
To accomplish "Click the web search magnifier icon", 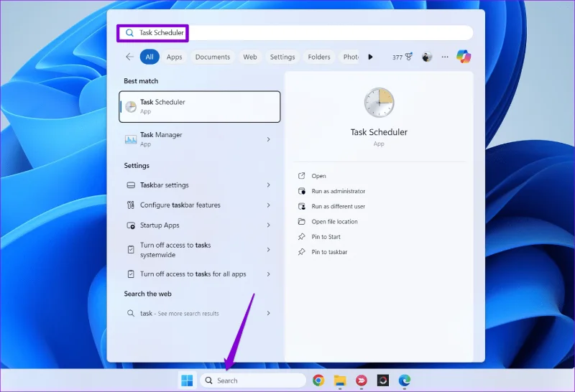I will point(131,313).
